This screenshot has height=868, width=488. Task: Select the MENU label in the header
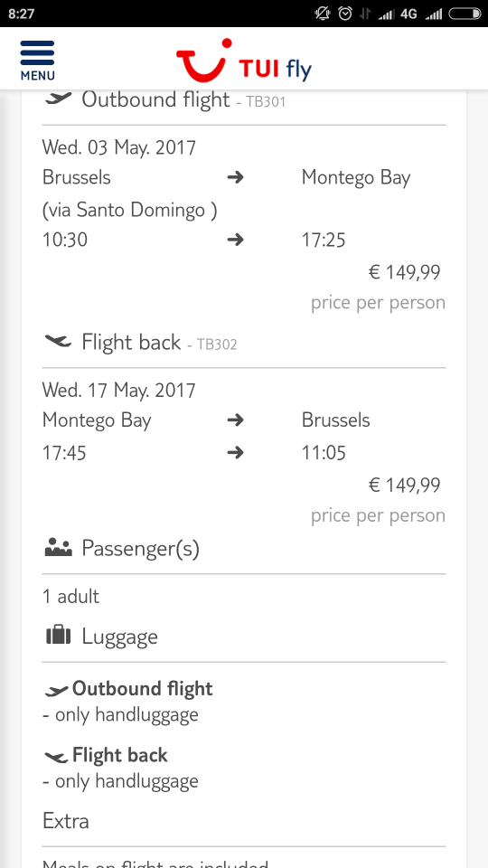coord(38,75)
